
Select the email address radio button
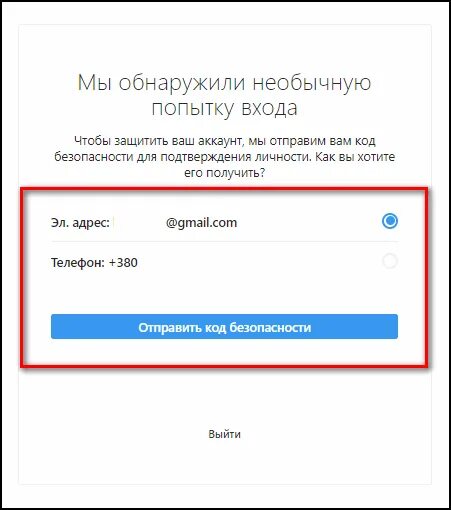pyautogui.click(x=390, y=221)
